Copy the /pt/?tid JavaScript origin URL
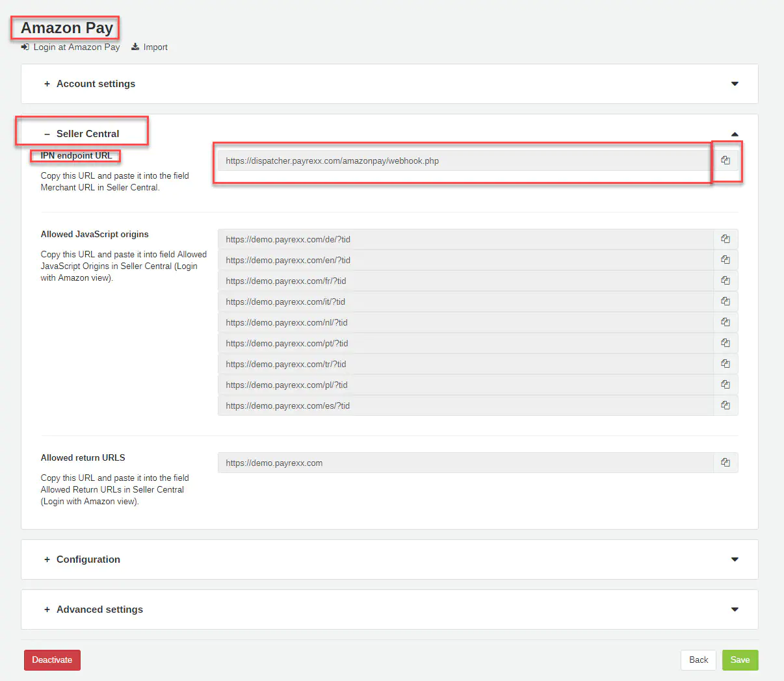 pos(725,343)
